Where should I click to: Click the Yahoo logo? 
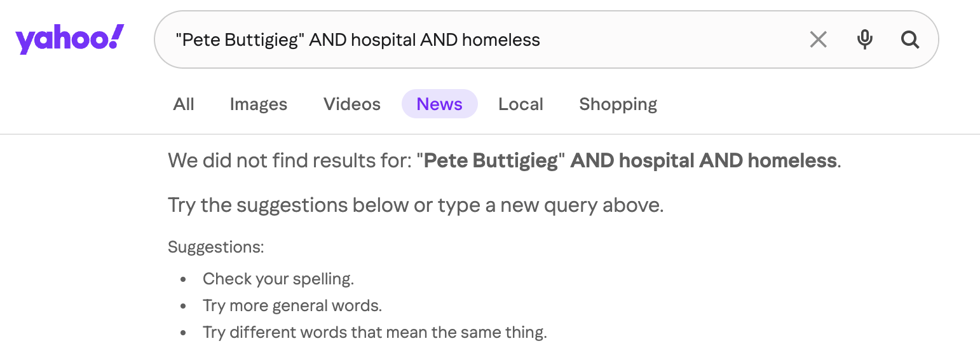tap(69, 39)
